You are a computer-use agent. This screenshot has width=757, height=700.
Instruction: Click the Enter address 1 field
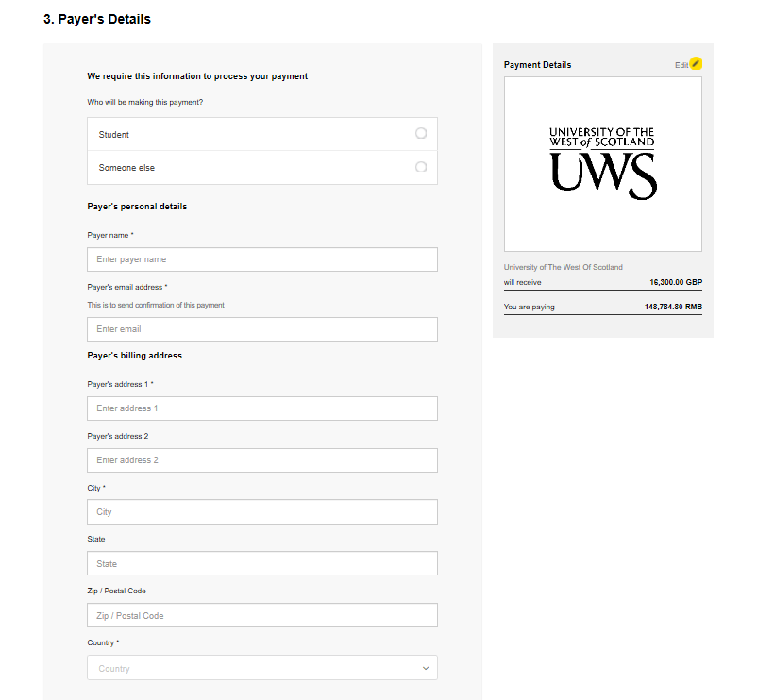click(x=261, y=408)
